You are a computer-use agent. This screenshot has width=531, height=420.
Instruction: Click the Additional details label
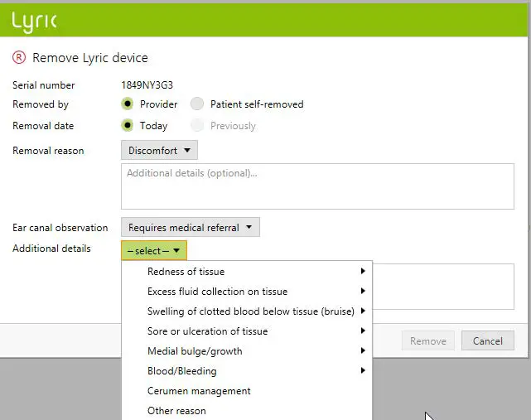click(51, 249)
